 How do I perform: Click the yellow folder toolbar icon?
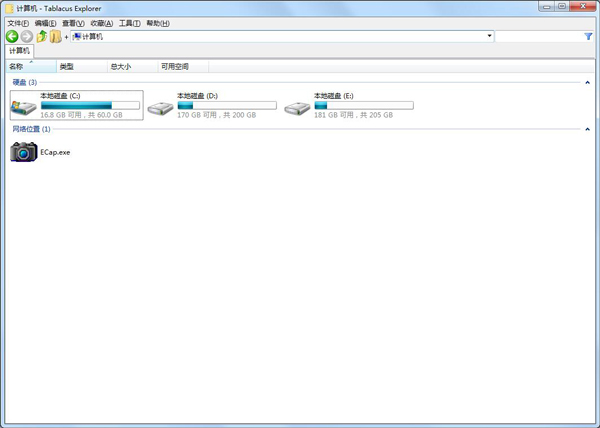55,36
